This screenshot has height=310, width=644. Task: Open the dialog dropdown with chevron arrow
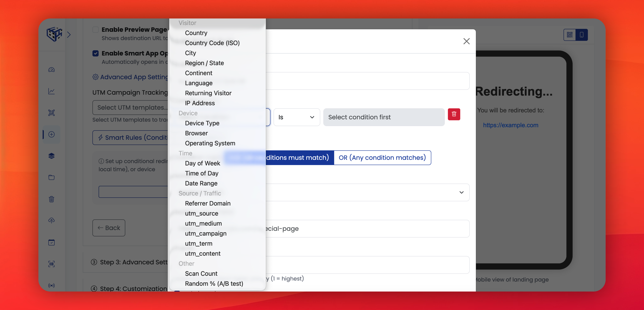(x=368, y=192)
